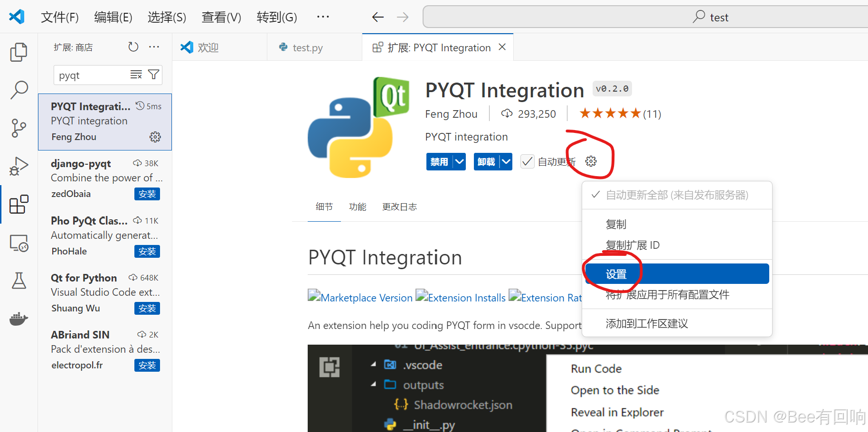Open the Remote Explorer view
The width and height of the screenshot is (868, 432).
tap(19, 243)
